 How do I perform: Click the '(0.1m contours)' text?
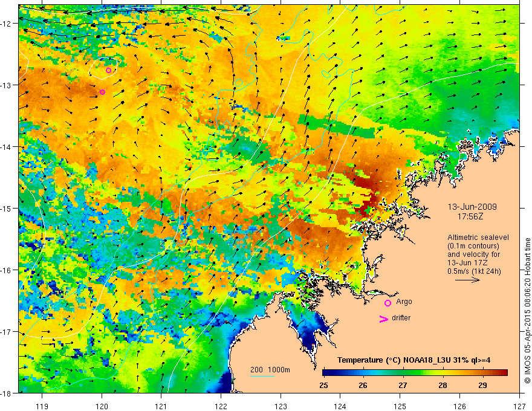[473, 246]
